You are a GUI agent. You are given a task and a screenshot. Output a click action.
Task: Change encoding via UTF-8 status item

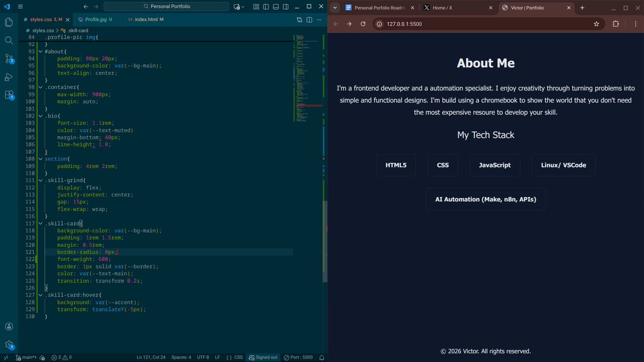(203, 357)
